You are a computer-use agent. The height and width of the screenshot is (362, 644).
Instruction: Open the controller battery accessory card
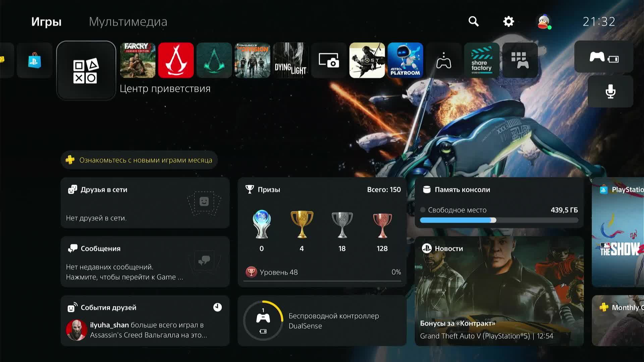[604, 57]
